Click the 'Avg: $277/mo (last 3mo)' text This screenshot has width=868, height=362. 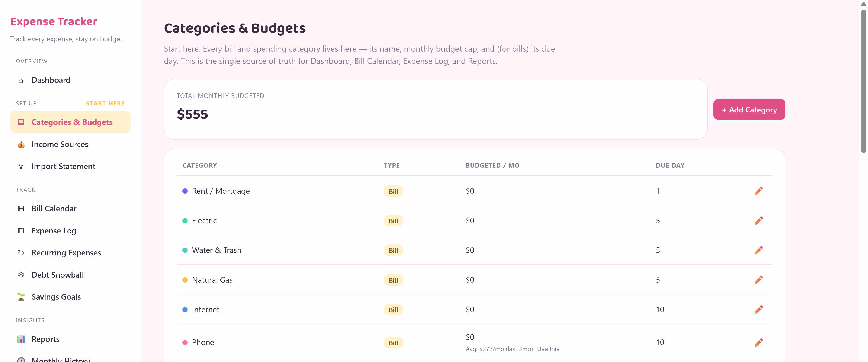pos(499,349)
